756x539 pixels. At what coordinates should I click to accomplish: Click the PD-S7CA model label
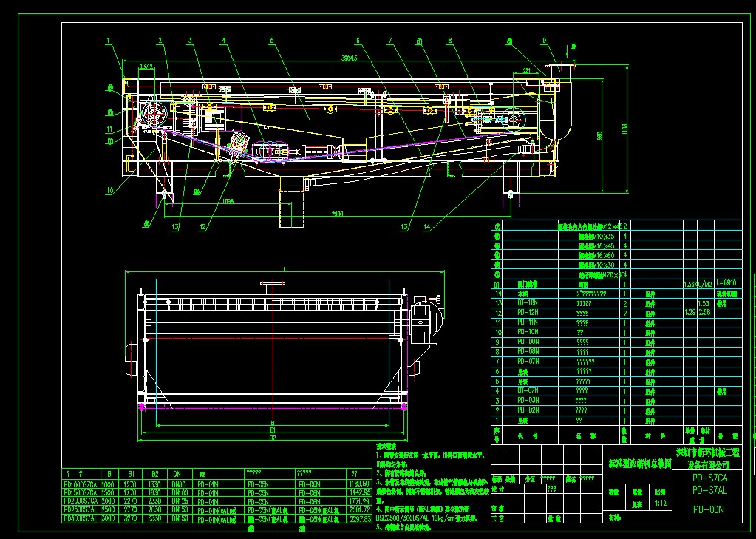[709, 478]
